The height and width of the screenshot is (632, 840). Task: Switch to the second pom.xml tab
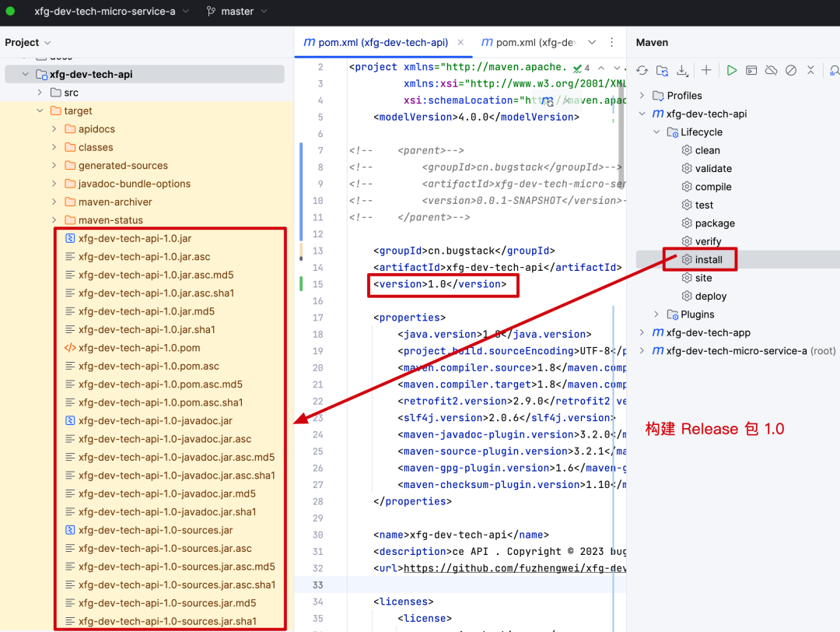coord(529,42)
